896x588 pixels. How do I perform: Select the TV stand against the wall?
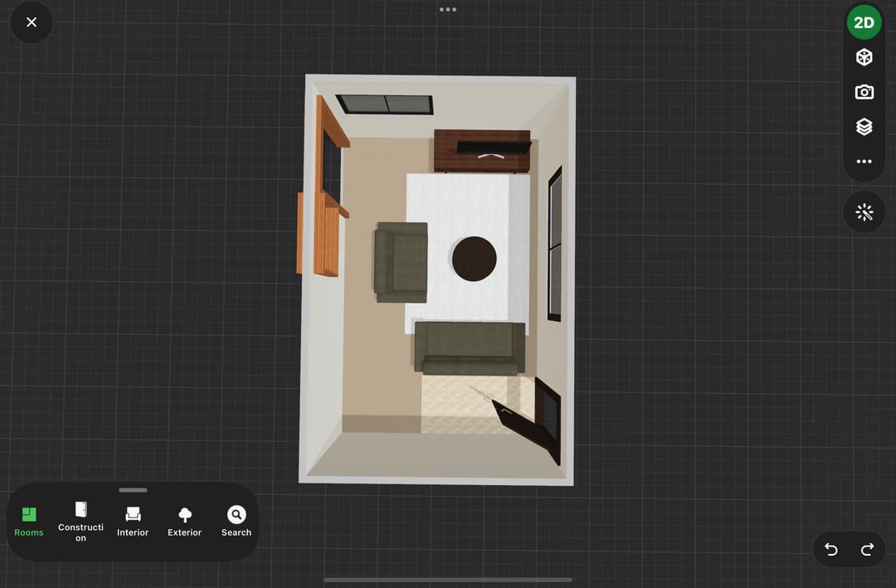click(x=481, y=150)
